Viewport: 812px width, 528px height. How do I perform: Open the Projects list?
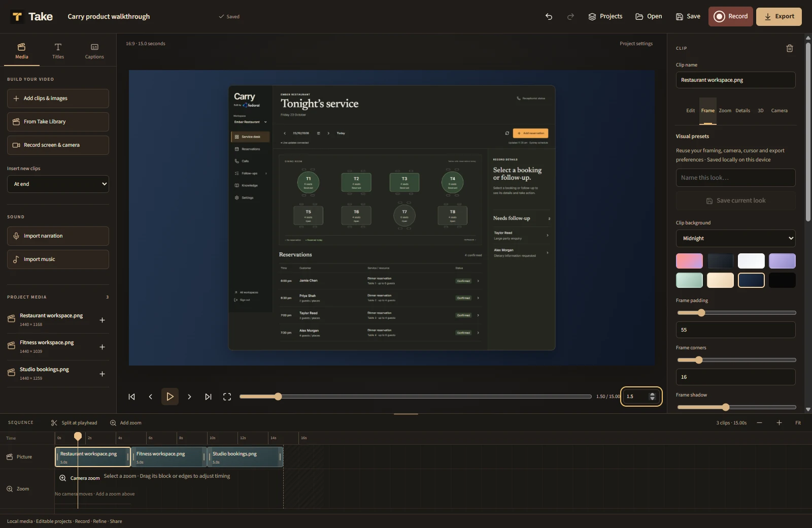[605, 17]
